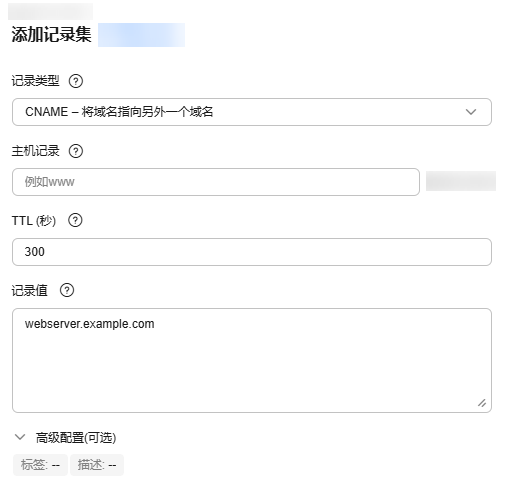Open the TTL (秒) help tooltip icon

pos(75,220)
